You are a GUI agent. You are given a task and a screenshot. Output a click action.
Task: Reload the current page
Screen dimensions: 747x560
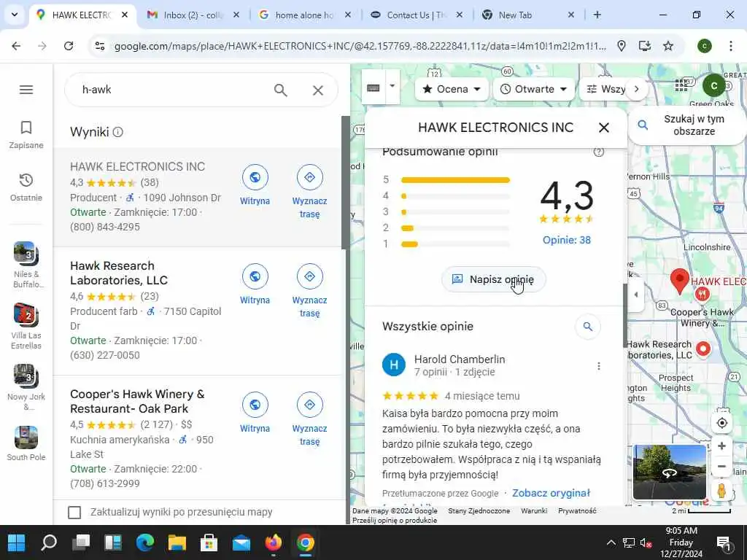pos(69,46)
